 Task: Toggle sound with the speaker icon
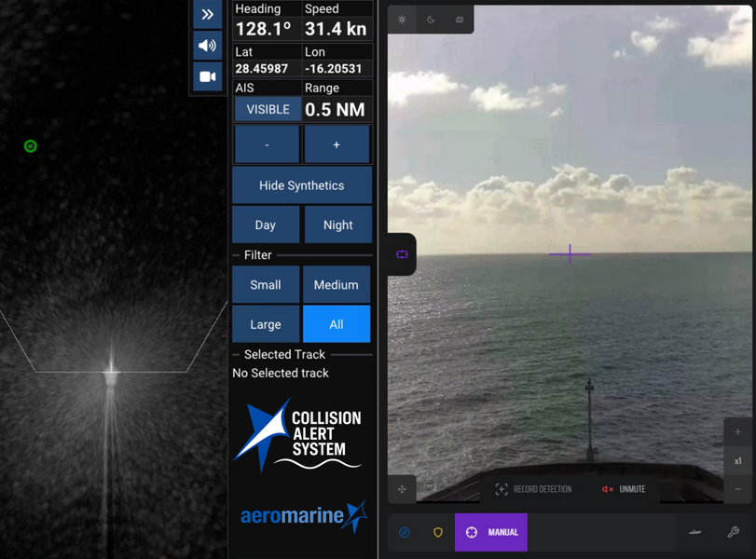208,46
